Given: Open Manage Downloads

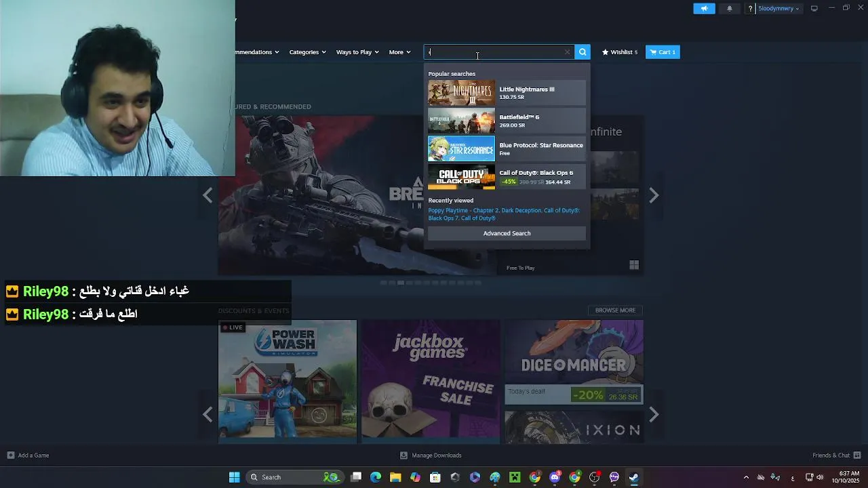Looking at the screenshot, I should pos(431,455).
